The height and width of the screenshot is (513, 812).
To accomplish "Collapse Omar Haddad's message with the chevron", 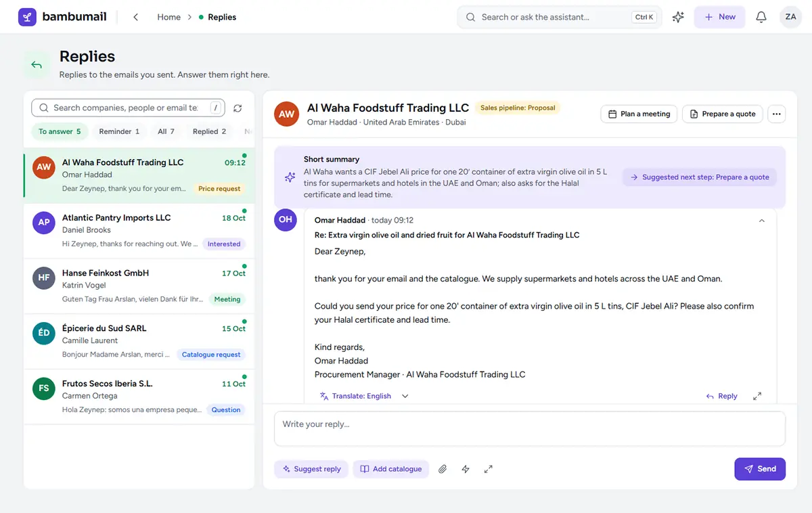I will (761, 221).
